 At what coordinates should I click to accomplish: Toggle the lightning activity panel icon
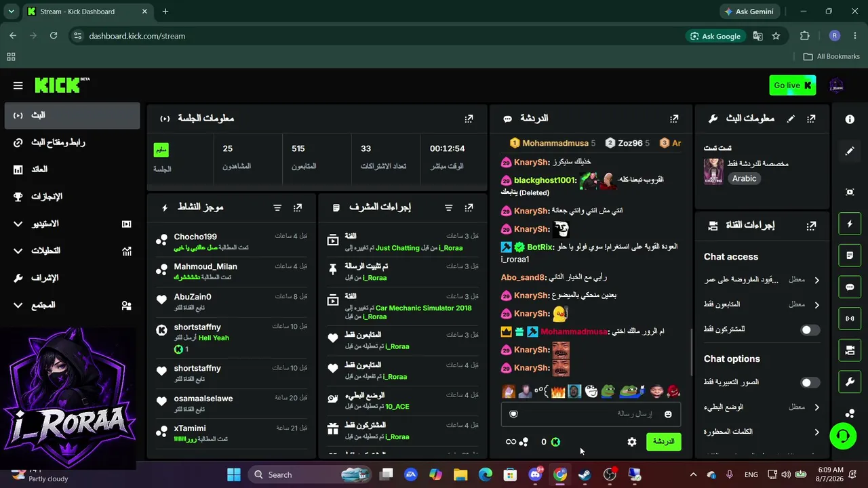tap(850, 224)
